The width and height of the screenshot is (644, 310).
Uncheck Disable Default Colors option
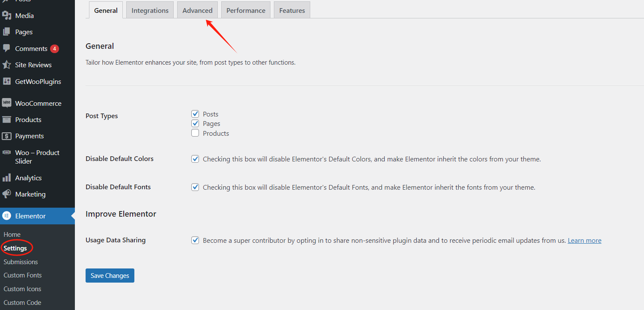point(195,158)
